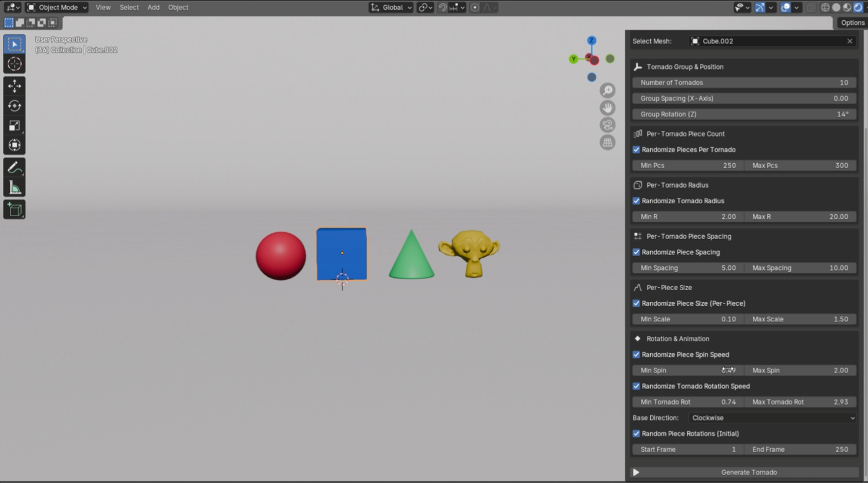Switch to Solid viewport shading
Screen dimensions: 868x483
(836, 8)
